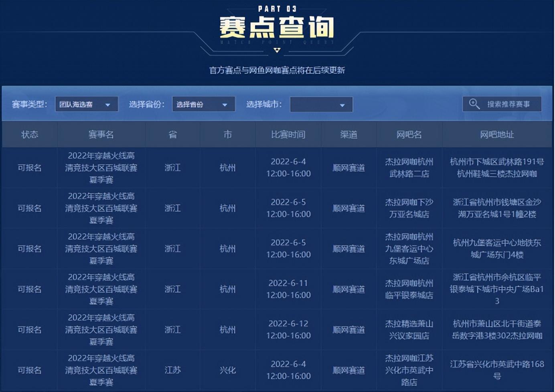This screenshot has width=555, height=392.
Task: Click the magnifier search icon
Action: click(474, 104)
